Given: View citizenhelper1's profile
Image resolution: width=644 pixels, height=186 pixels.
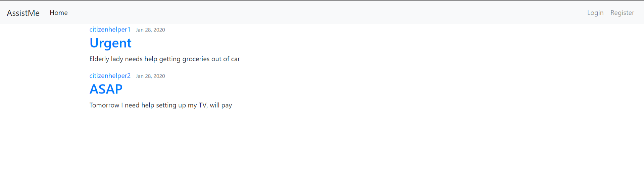Looking at the screenshot, I should pyautogui.click(x=110, y=29).
